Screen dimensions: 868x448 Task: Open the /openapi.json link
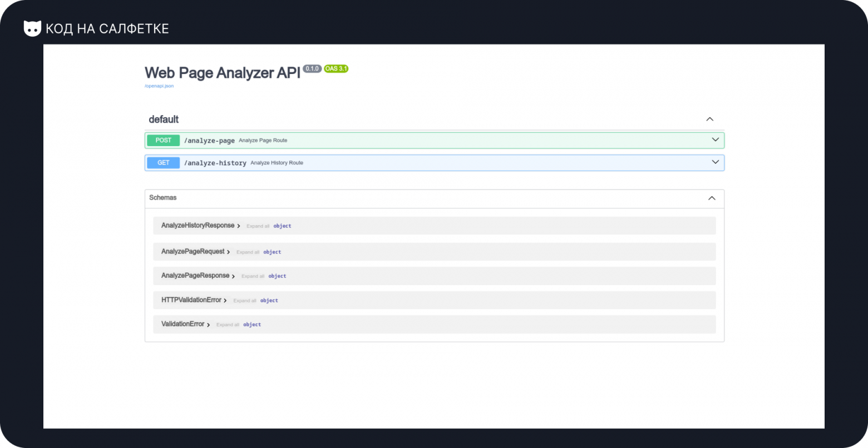point(159,86)
